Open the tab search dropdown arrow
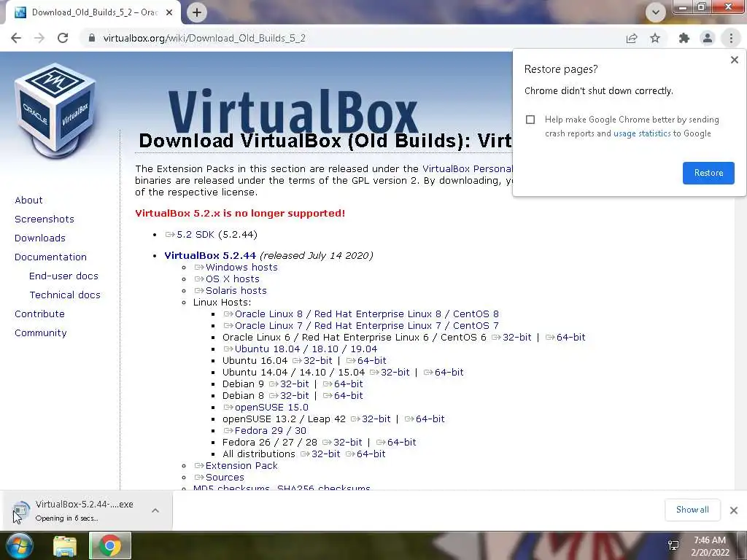This screenshot has height=560, width=747. click(656, 12)
